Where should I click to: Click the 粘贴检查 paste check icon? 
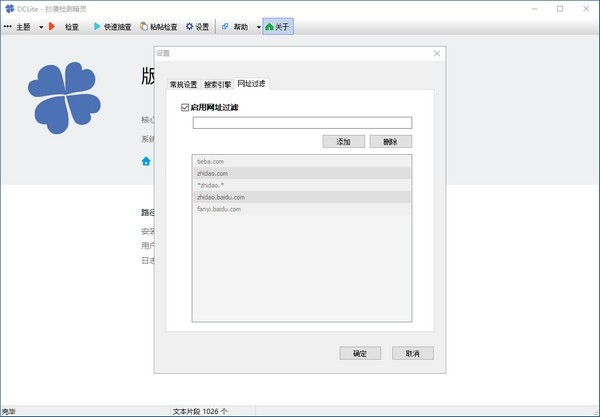pos(145,26)
